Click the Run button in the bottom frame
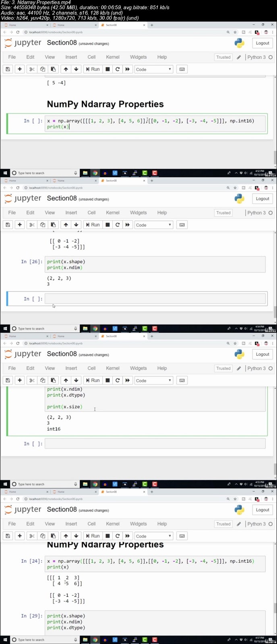Viewport: 277px width, 644px height. [x=93, y=536]
